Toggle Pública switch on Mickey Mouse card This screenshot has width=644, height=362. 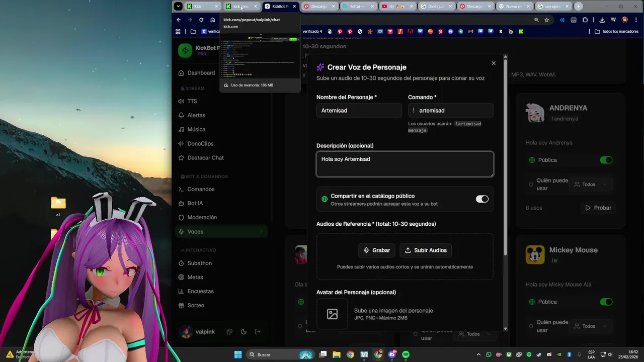click(606, 302)
